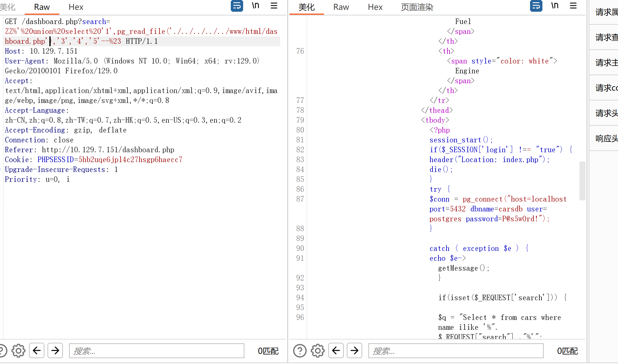Click the Upgrade-Insecure-Requests header
This screenshot has width=618, height=364.
pyautogui.click(x=61, y=170)
